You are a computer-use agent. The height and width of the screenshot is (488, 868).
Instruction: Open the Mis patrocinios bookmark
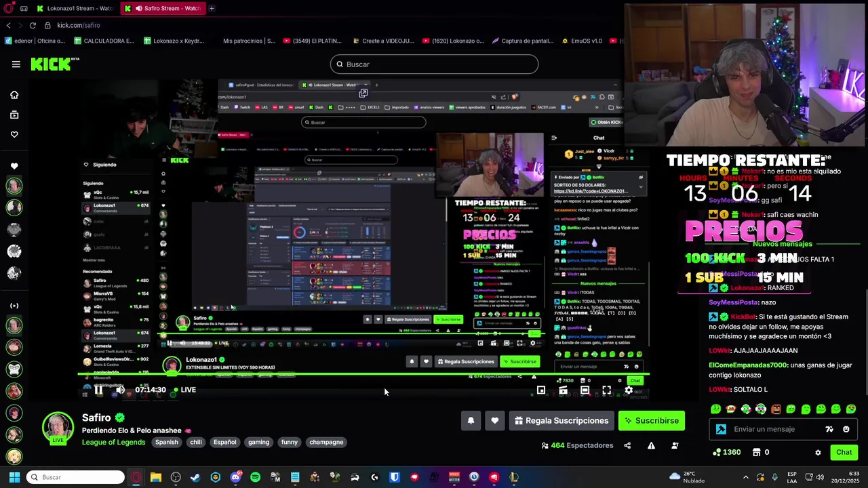coord(249,41)
